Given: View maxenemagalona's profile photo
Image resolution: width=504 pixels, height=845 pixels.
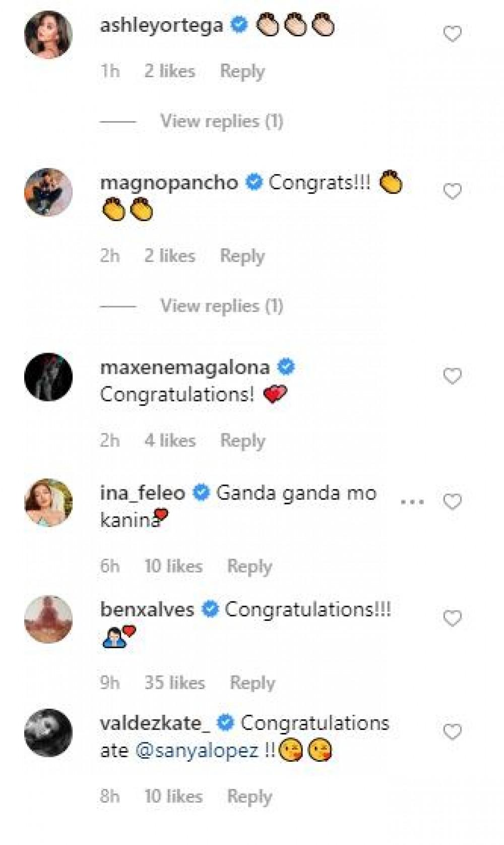Looking at the screenshot, I should [x=48, y=377].
